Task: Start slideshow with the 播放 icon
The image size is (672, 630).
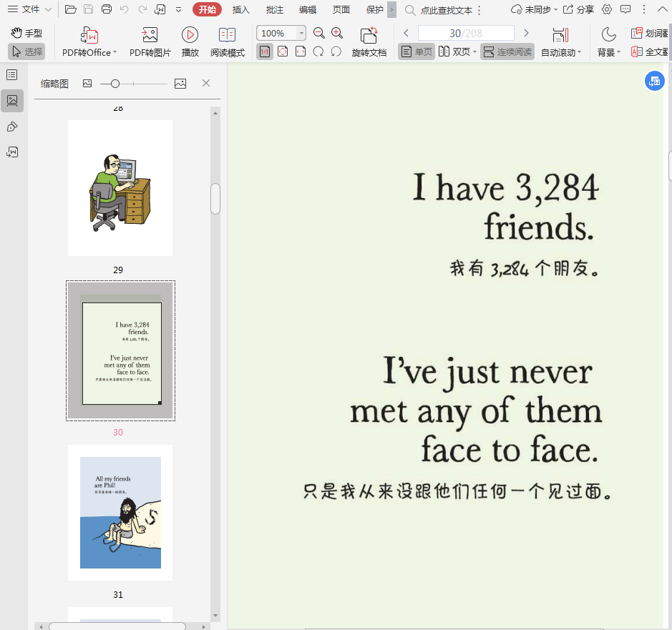Action: (190, 35)
